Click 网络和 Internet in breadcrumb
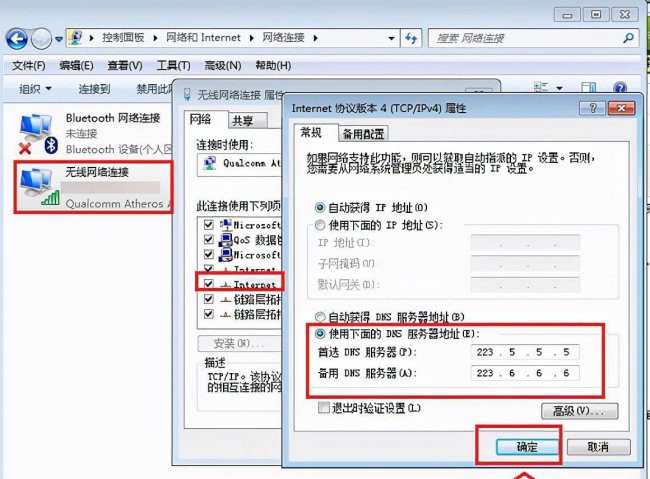This screenshot has height=479, width=650. pos(203,38)
